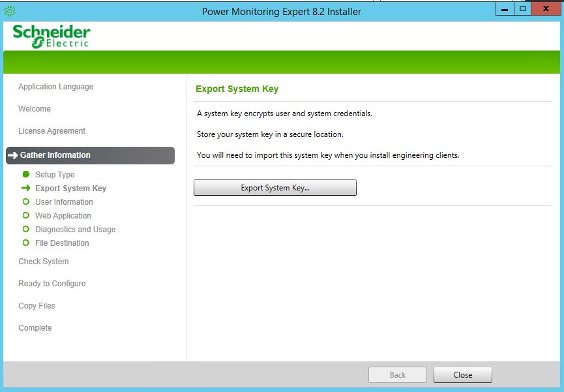Click the white arrow on Gather Information

12,155
